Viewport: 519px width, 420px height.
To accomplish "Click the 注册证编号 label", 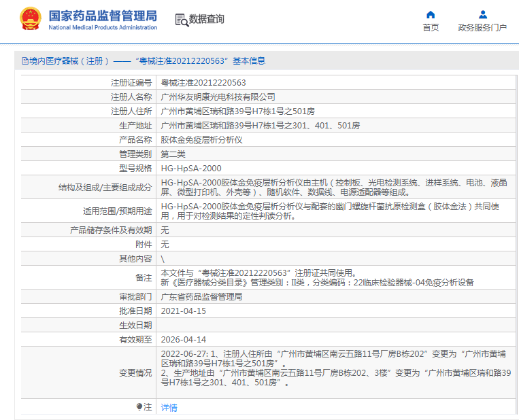I will [131, 83].
